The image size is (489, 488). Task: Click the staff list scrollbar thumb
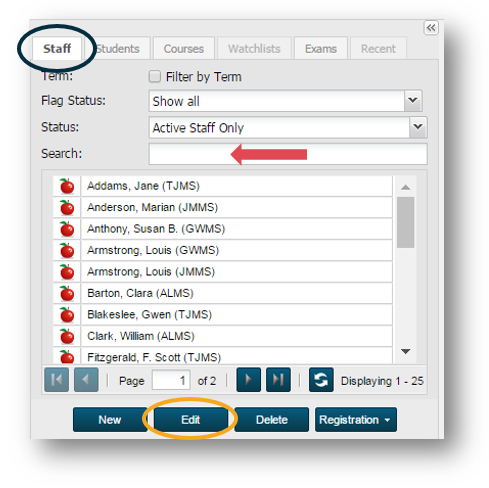[405, 222]
